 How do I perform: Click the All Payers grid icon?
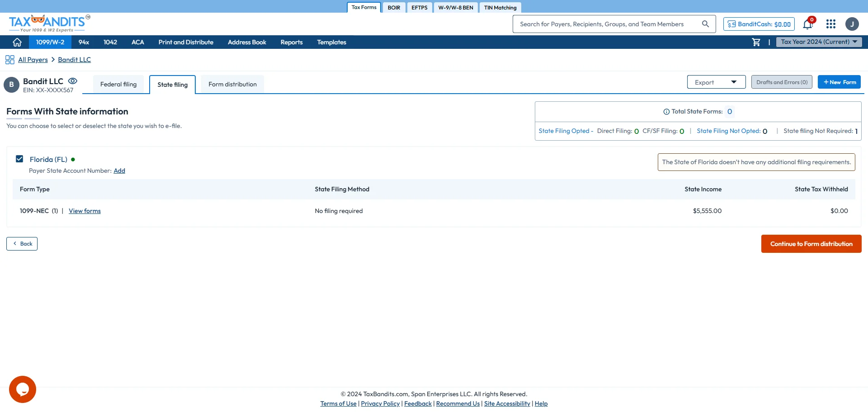pyautogui.click(x=10, y=60)
